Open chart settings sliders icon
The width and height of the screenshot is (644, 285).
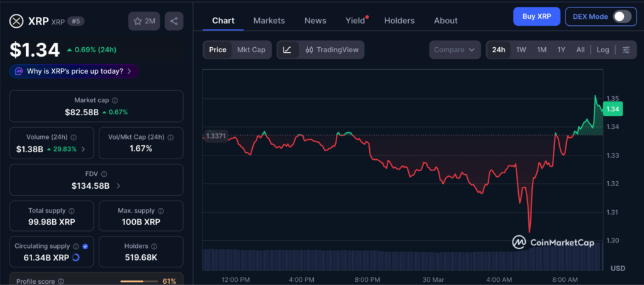[x=626, y=50]
